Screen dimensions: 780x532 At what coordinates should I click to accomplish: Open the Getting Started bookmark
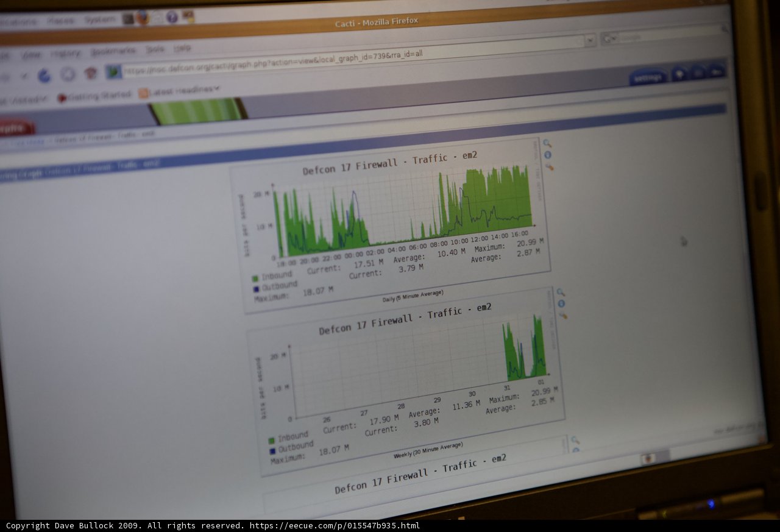coord(94,96)
